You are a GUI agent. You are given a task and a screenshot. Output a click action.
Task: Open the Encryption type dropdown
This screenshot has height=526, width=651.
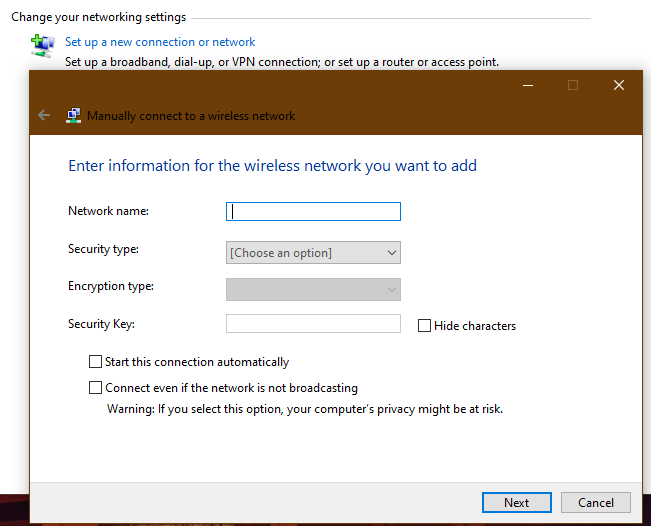pos(313,289)
